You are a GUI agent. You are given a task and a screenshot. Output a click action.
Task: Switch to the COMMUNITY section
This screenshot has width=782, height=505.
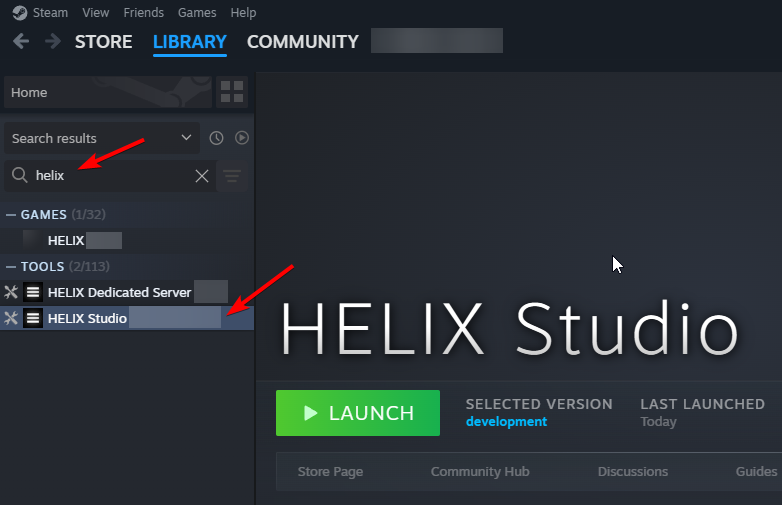point(303,42)
